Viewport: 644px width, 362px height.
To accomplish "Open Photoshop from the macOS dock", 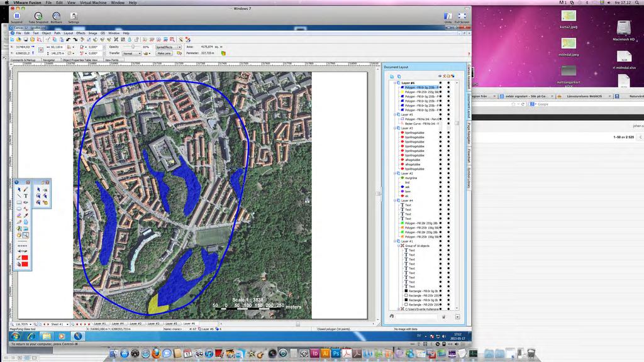I will (x=336, y=353).
